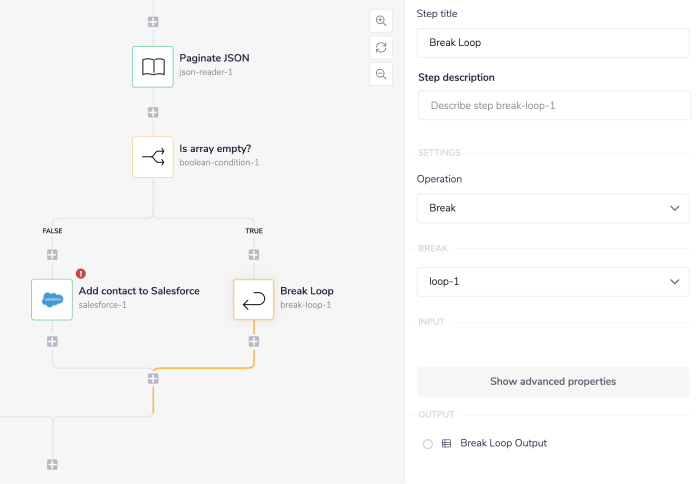Click the Salesforce cloud step icon
This screenshot has height=484, width=700.
pyautogui.click(x=52, y=299)
